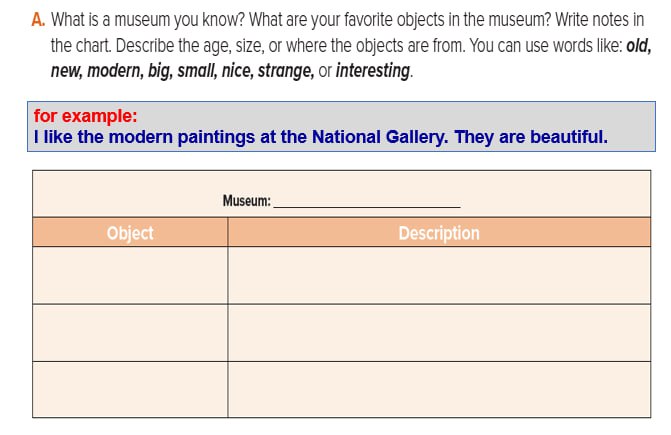
Task: Select the second row Object cell
Action: coord(130,332)
